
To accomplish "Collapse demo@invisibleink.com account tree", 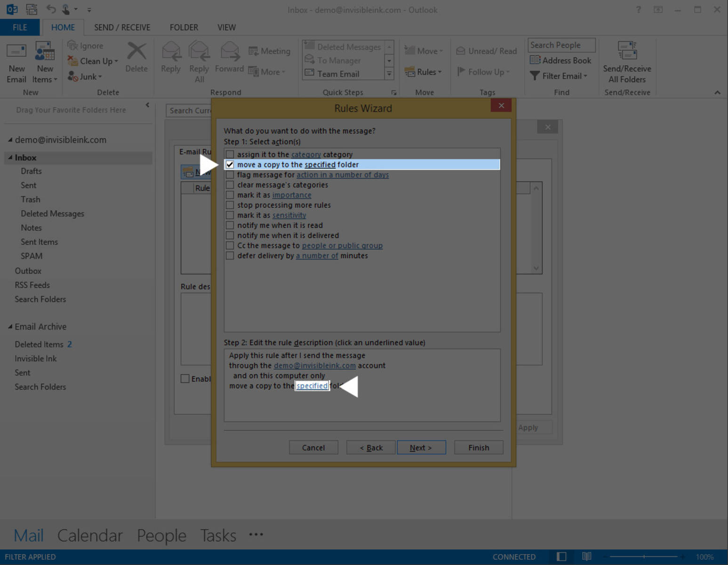I will [10, 140].
